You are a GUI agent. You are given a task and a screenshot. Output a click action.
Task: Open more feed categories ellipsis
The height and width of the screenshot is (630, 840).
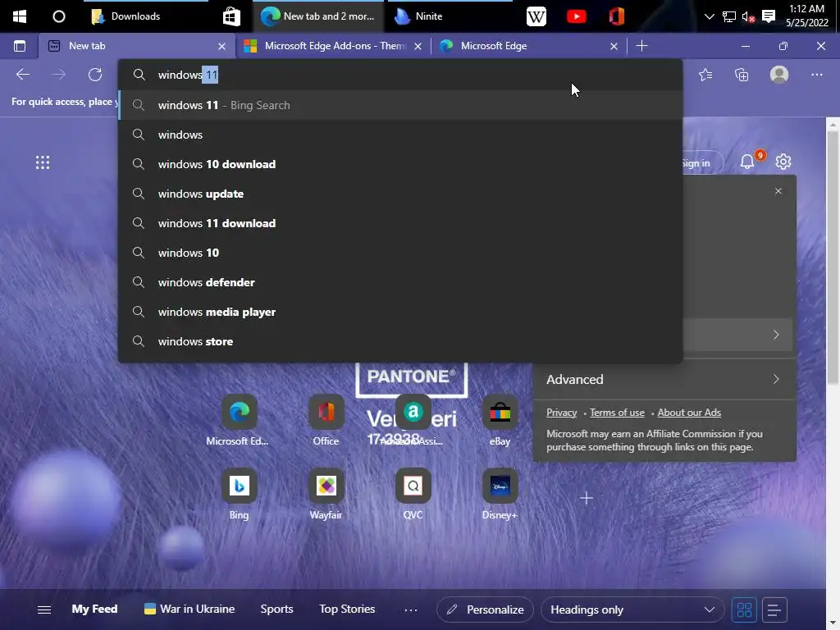[410, 609]
